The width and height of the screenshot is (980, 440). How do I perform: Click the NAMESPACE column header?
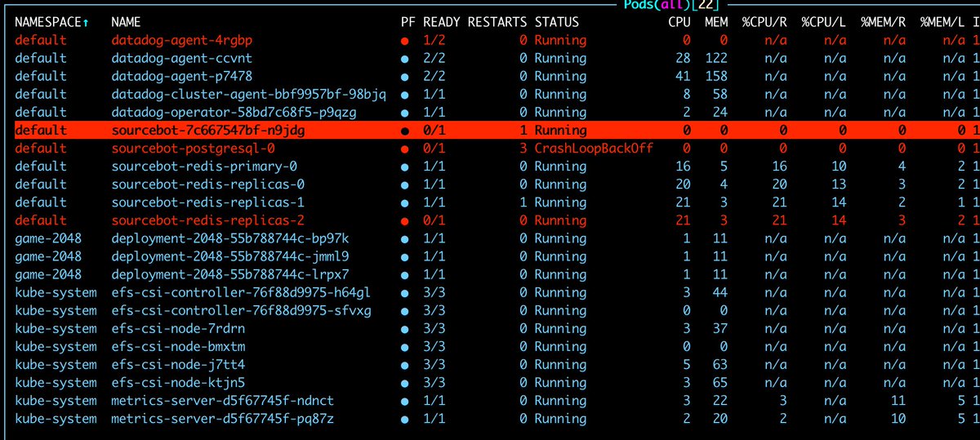click(51, 22)
